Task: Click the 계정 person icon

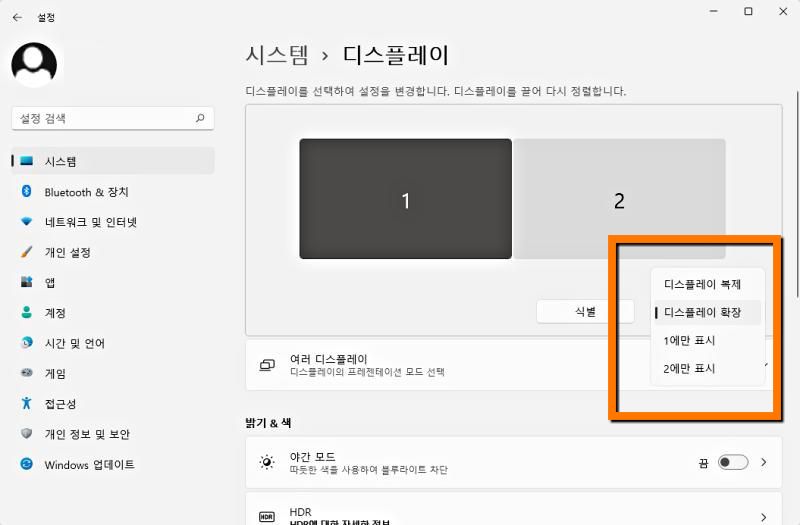Action: click(x=27, y=312)
